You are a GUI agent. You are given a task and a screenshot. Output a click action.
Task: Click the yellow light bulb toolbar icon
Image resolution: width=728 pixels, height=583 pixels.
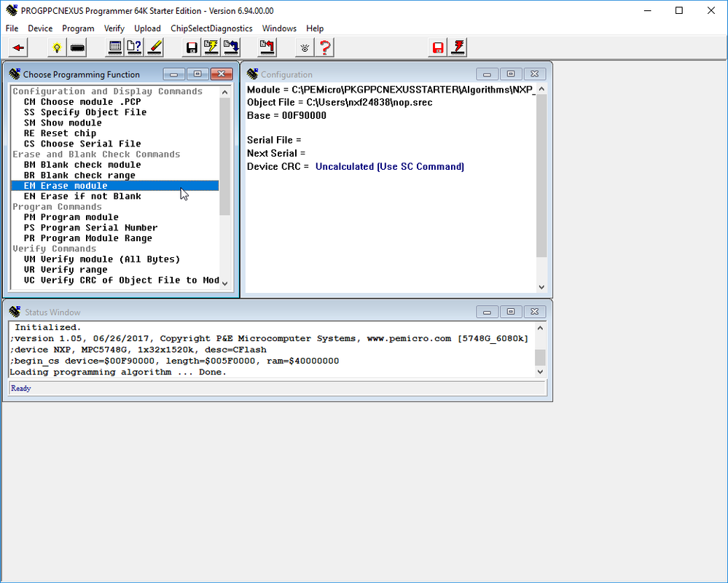[x=57, y=47]
